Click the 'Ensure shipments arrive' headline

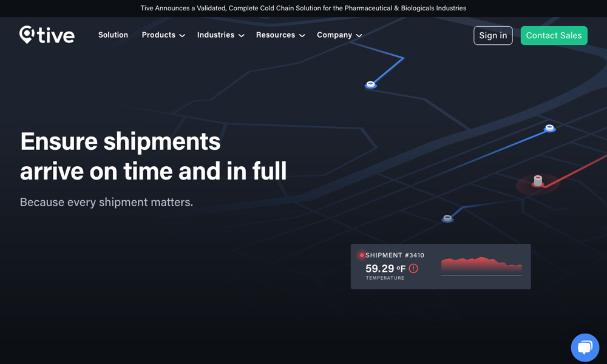153,156
